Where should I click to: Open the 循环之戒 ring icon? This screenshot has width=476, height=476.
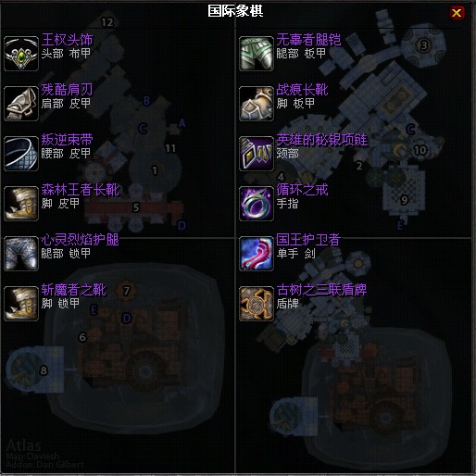coord(257,204)
